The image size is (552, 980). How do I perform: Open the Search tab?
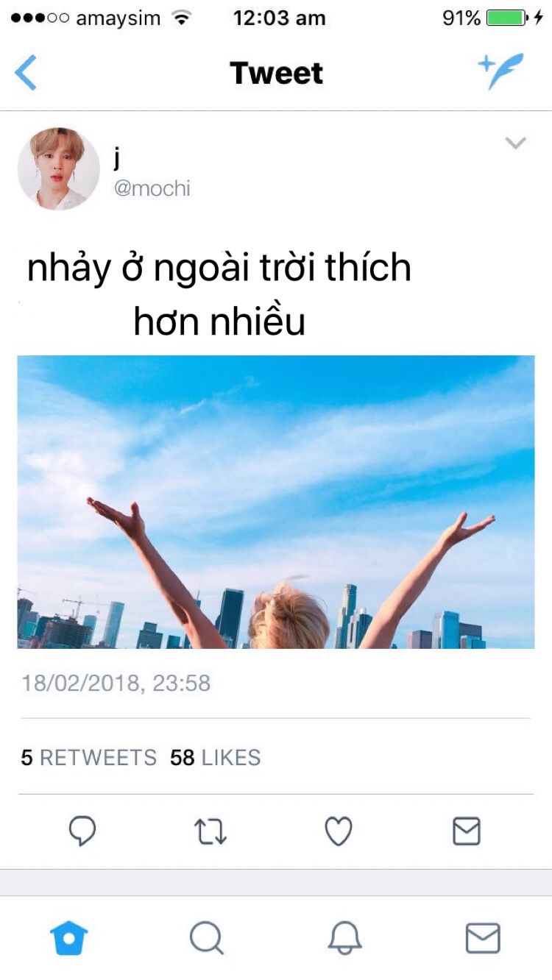click(207, 938)
